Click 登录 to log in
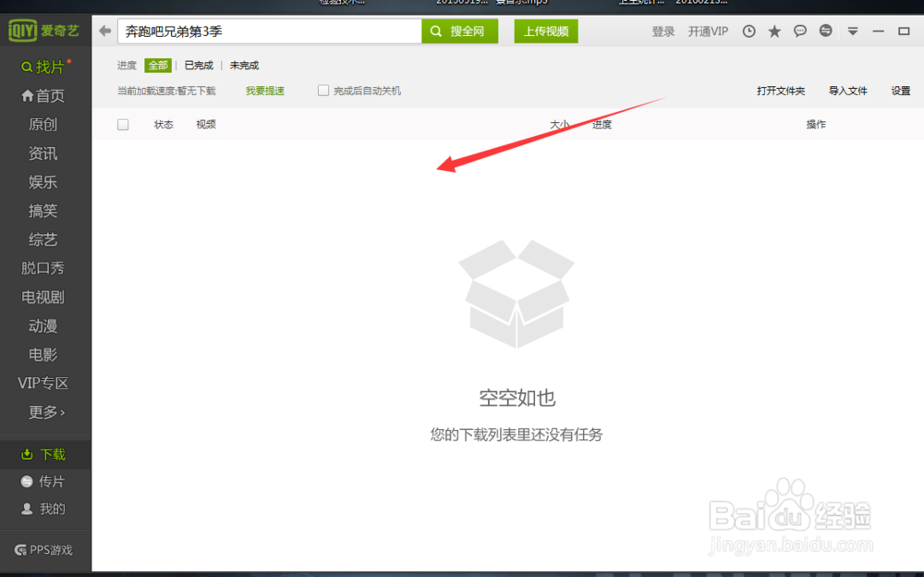This screenshot has width=924, height=577. click(663, 31)
